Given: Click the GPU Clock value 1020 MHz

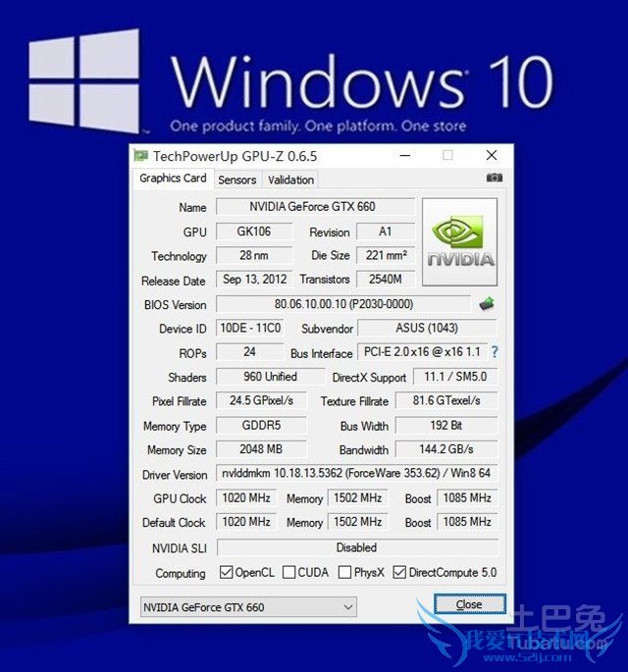Looking at the screenshot, I should [246, 497].
